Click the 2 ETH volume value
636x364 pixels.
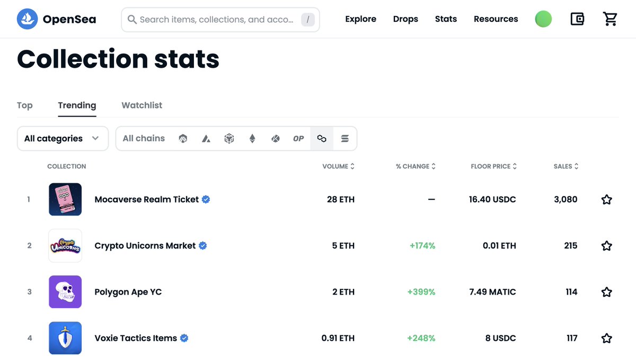pyautogui.click(x=343, y=291)
